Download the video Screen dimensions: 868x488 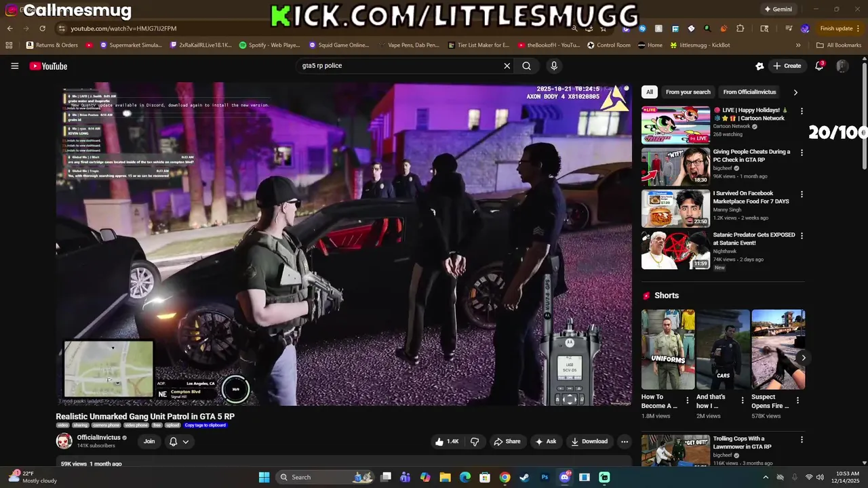coord(589,441)
